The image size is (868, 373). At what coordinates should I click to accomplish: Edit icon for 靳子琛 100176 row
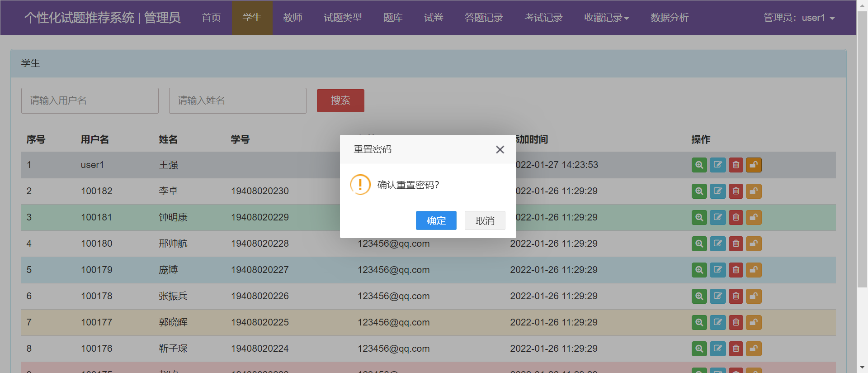[x=717, y=349]
